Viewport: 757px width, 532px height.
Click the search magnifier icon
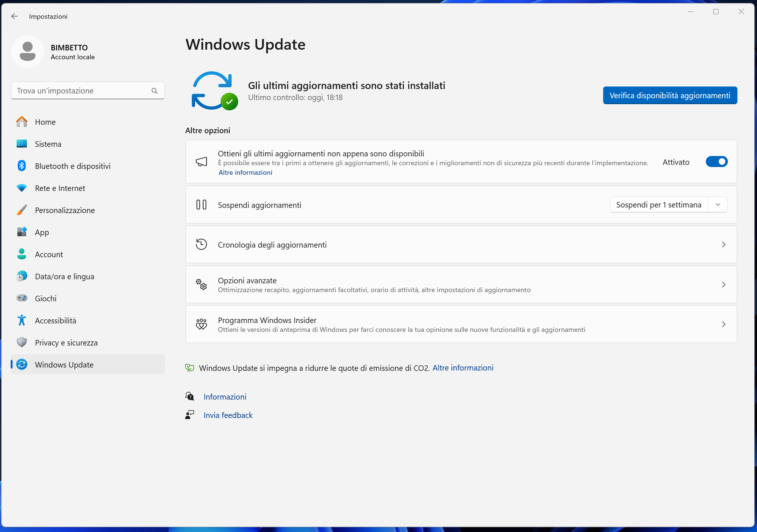pos(155,91)
